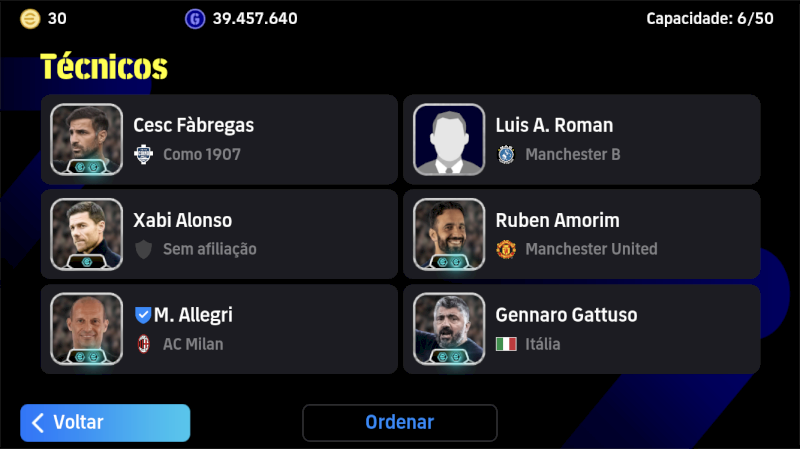Toggle the blue checkmark badge beside M. Allegri
This screenshot has width=800, height=449.
(x=143, y=315)
